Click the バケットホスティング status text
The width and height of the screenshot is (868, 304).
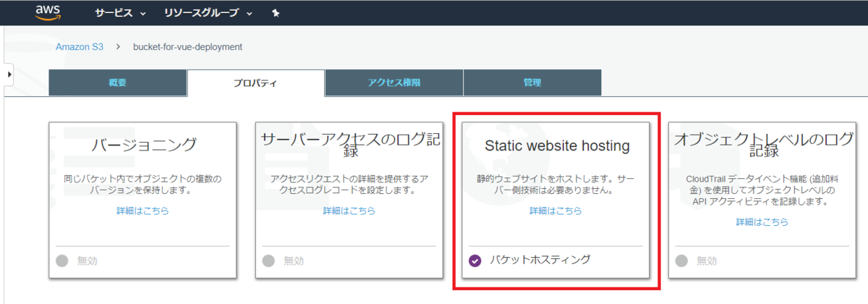[540, 260]
